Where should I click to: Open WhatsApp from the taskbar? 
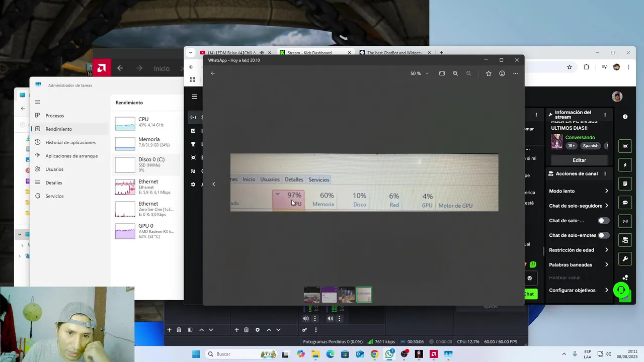[389, 354]
